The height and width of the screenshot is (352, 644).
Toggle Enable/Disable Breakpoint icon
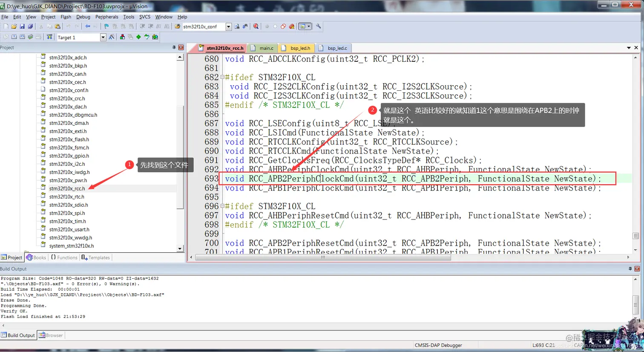click(x=275, y=26)
